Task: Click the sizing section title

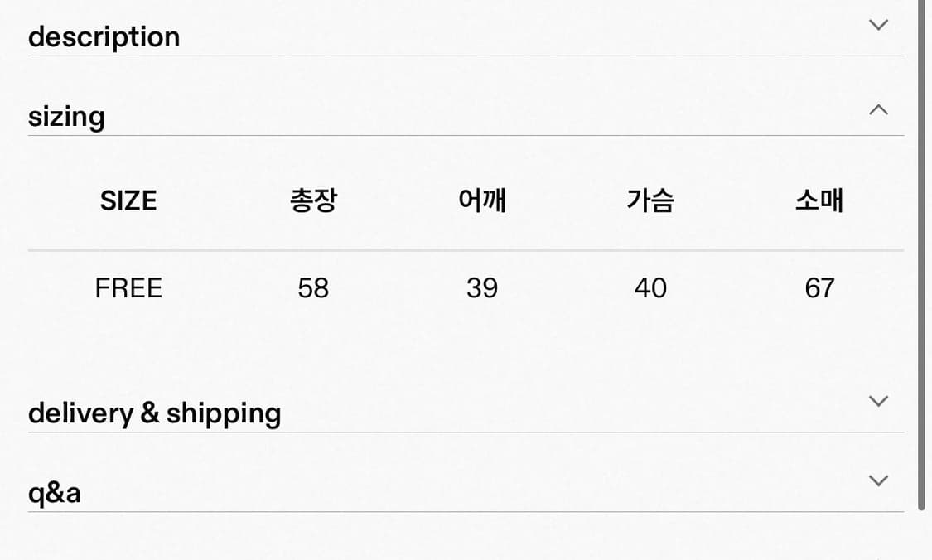Action: [x=66, y=116]
